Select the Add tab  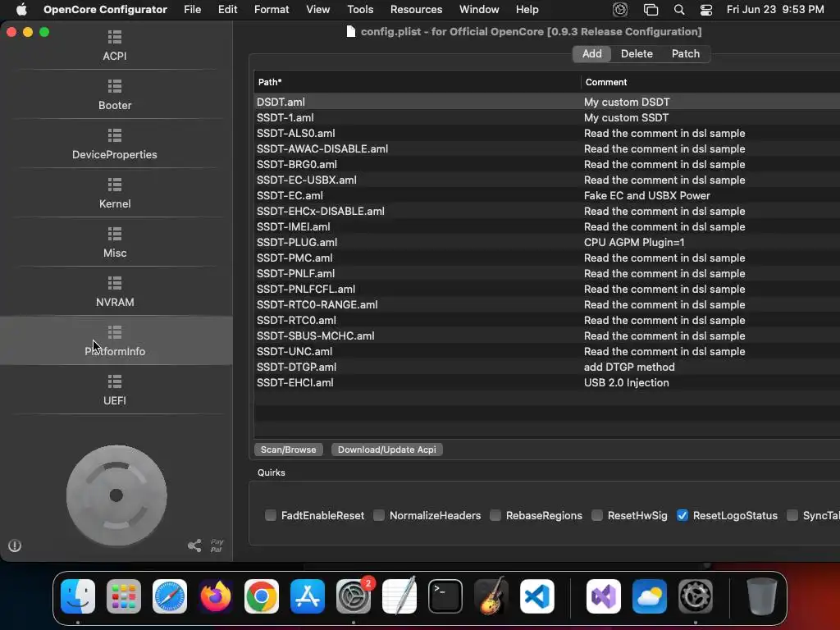coord(592,53)
